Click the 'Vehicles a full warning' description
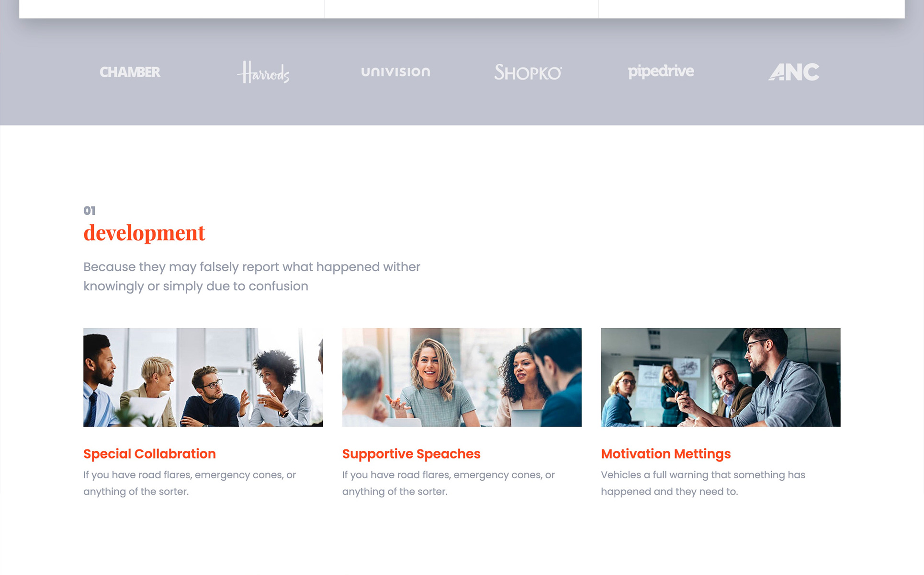924x575 pixels. tap(703, 483)
